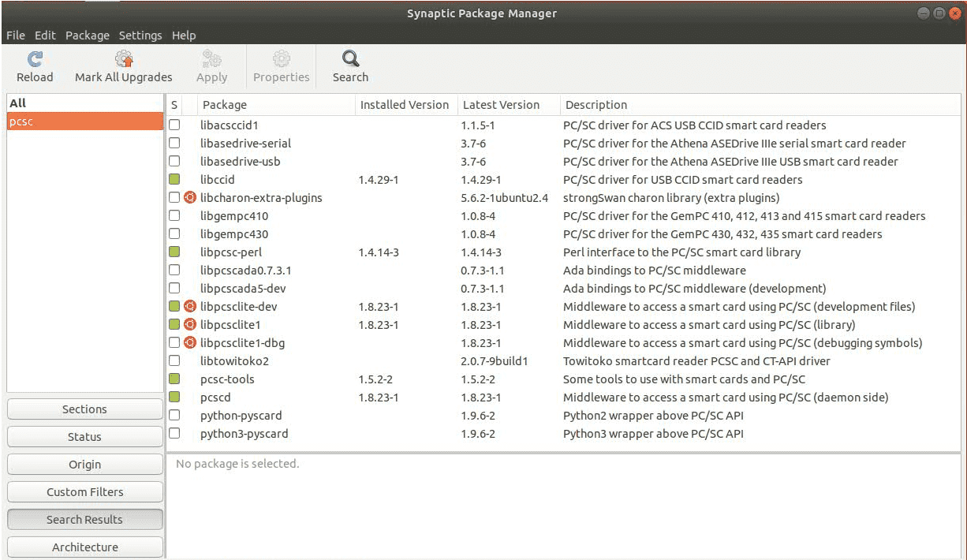
Task: Select the libpcscada0.7.3.1 package name
Action: (x=246, y=271)
